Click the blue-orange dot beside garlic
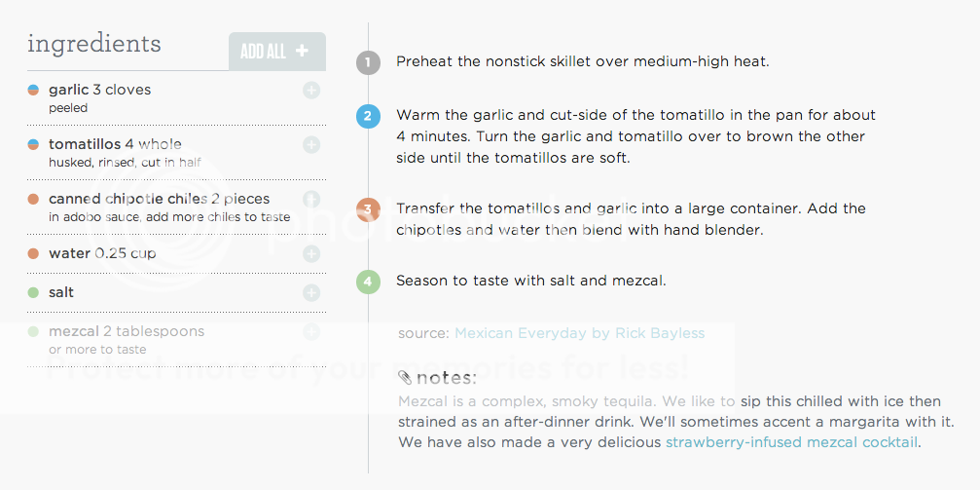Image resolution: width=980 pixels, height=490 pixels. pos(33,91)
